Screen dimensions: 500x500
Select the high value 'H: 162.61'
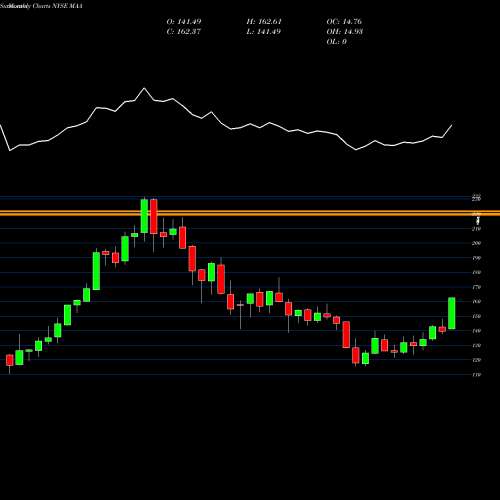264,21
